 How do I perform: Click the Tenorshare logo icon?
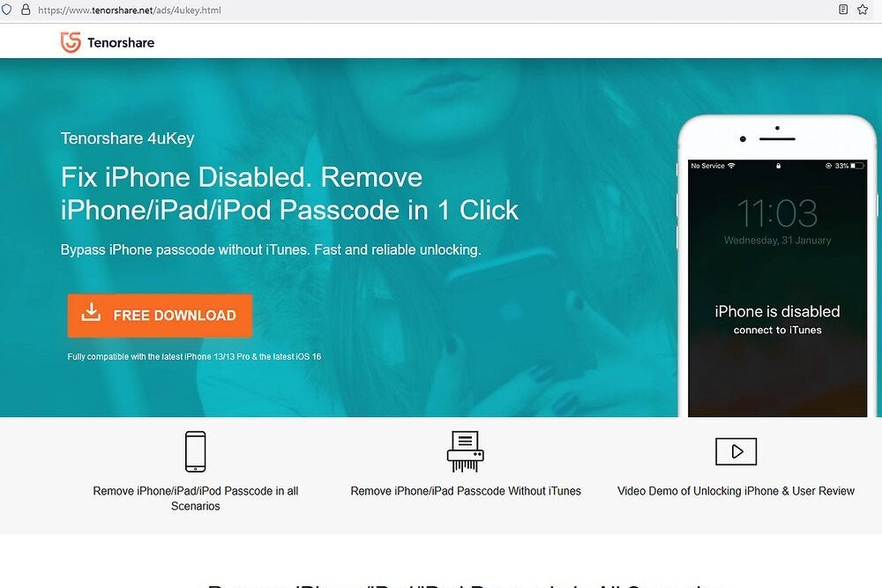point(71,42)
